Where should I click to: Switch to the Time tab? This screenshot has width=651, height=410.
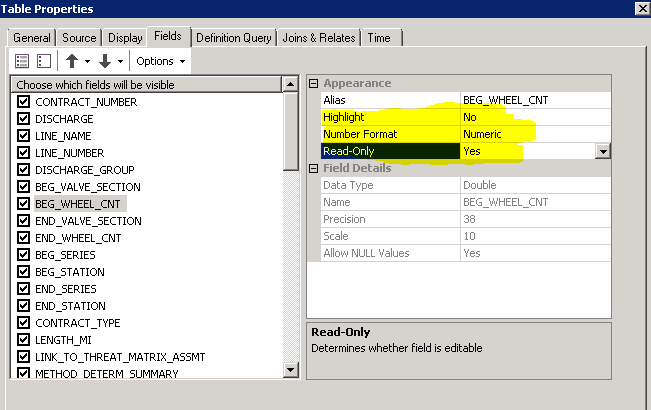click(x=379, y=38)
